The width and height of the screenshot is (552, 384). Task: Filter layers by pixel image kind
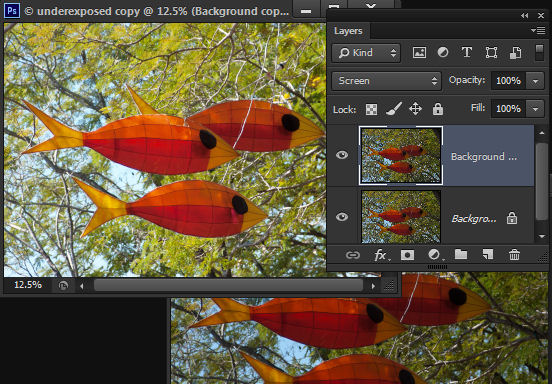pyautogui.click(x=419, y=52)
